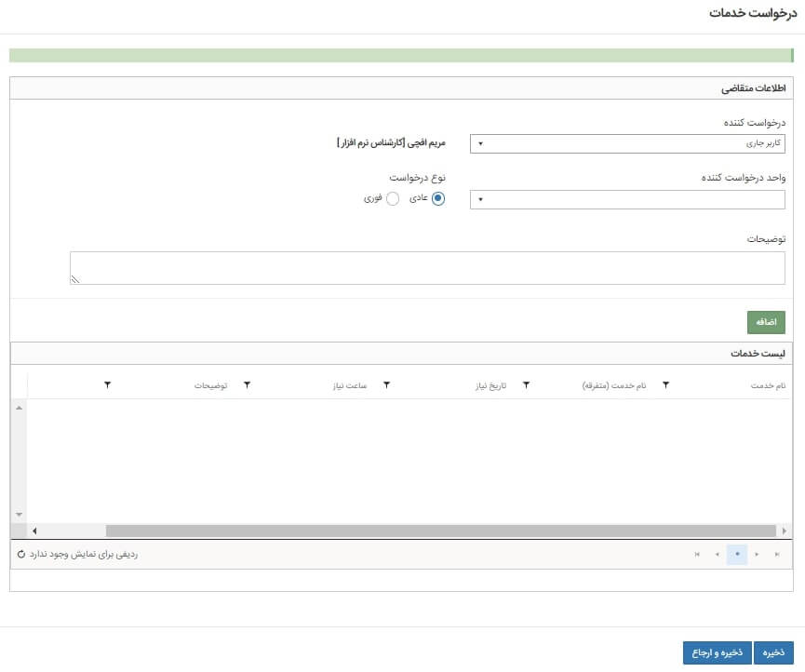
Task: Select the فوری request type radio button
Action: 392,198
